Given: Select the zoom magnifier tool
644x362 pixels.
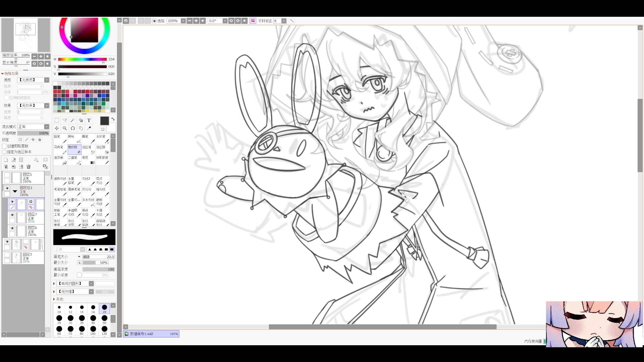Looking at the screenshot, I should pyautogui.click(x=65, y=128).
